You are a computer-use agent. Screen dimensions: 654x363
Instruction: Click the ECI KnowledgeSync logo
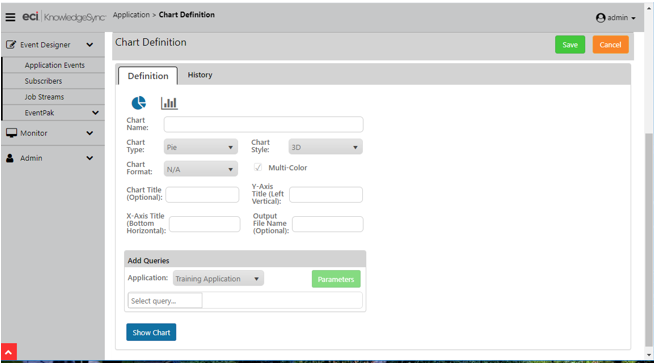pyautogui.click(x=64, y=17)
